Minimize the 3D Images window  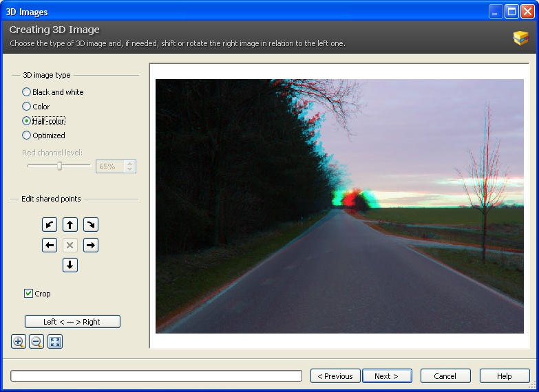pyautogui.click(x=495, y=12)
